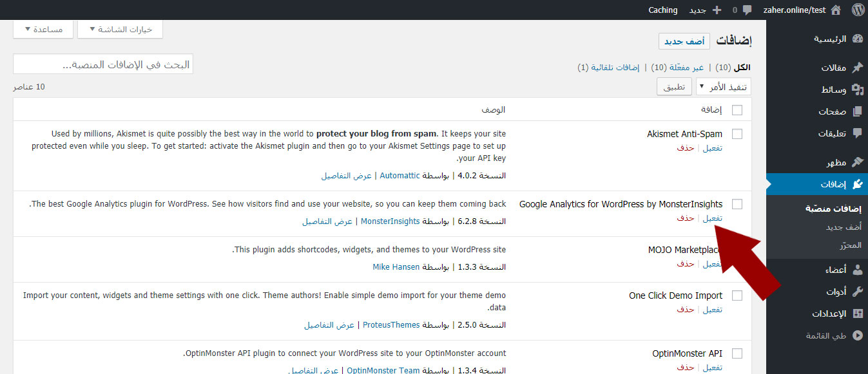Expand the مساعدة help tab
This screenshot has height=374, width=868.
click(x=43, y=29)
